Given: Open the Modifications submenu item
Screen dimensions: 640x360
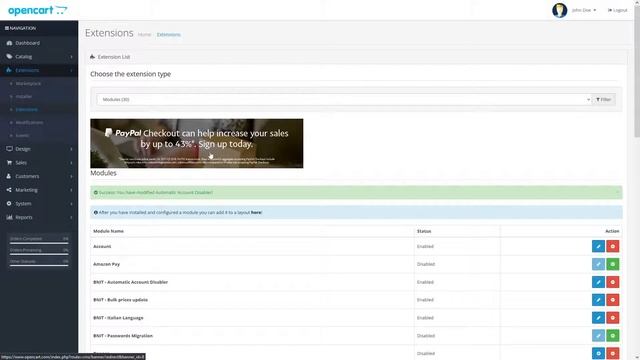Looking at the screenshot, I should tap(29, 122).
